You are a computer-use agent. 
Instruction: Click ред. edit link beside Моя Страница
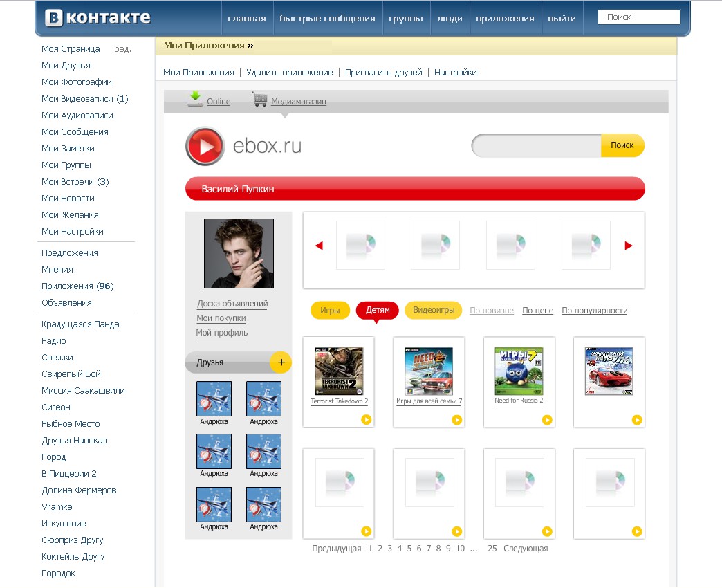[x=123, y=49]
